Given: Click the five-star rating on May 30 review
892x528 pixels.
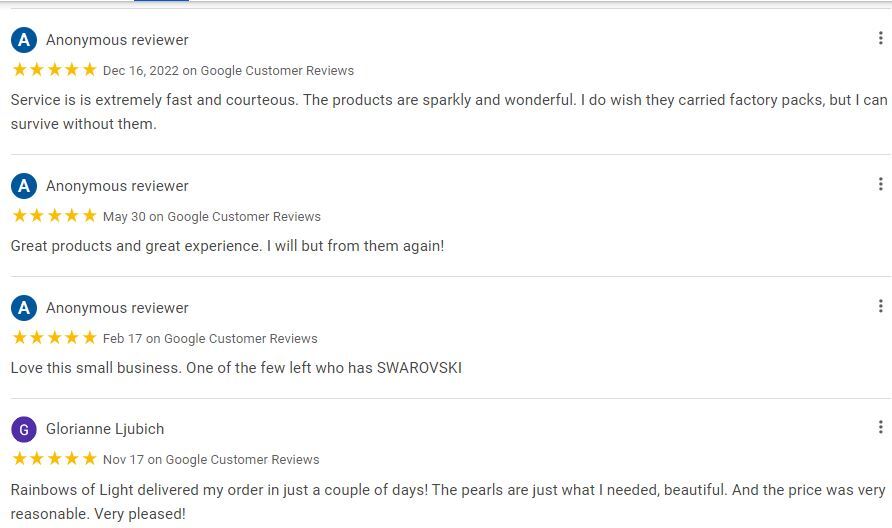Looking at the screenshot, I should (54, 216).
